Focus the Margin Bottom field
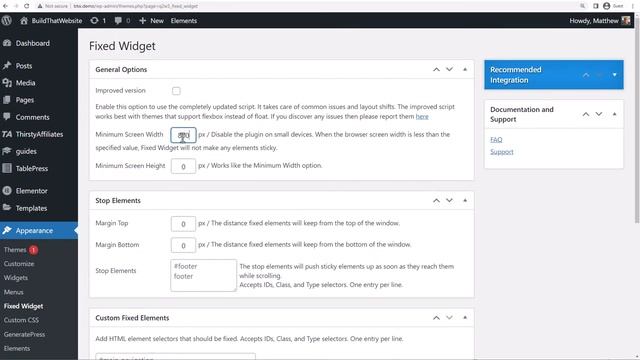Screen dimensions: 640x360 click(183, 245)
